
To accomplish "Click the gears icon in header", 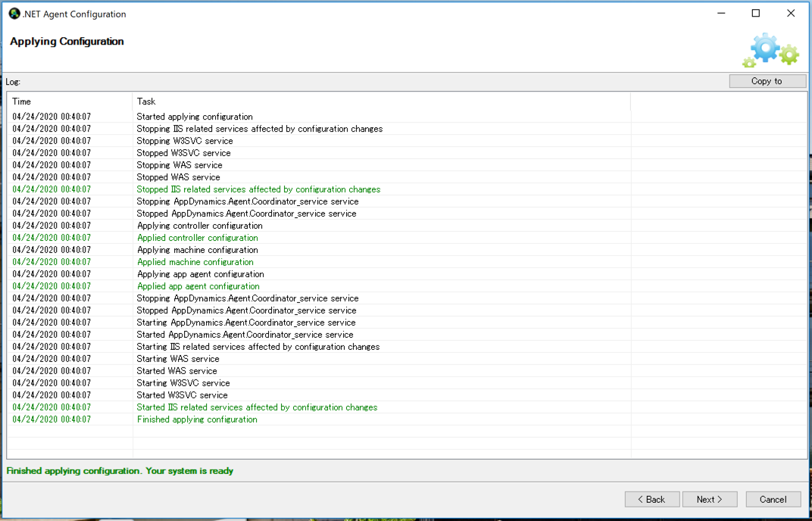I will pyautogui.click(x=770, y=50).
